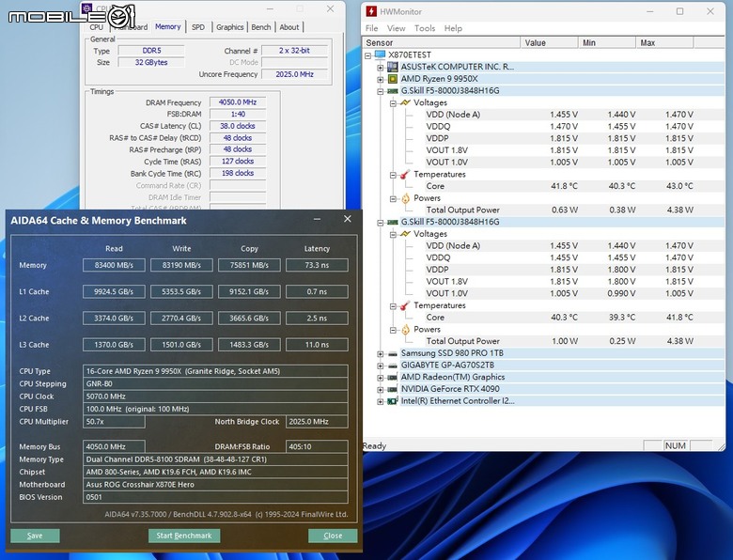Click the Value column header
This screenshot has width=733, height=560.
(550, 42)
